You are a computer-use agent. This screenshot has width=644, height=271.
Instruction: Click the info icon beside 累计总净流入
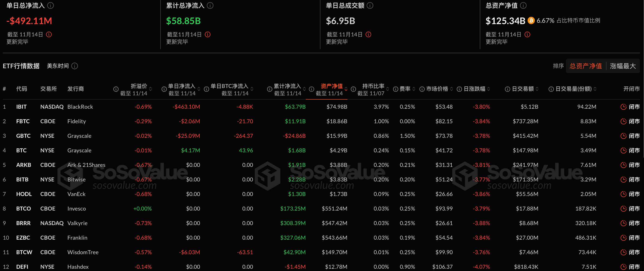pos(211,5)
